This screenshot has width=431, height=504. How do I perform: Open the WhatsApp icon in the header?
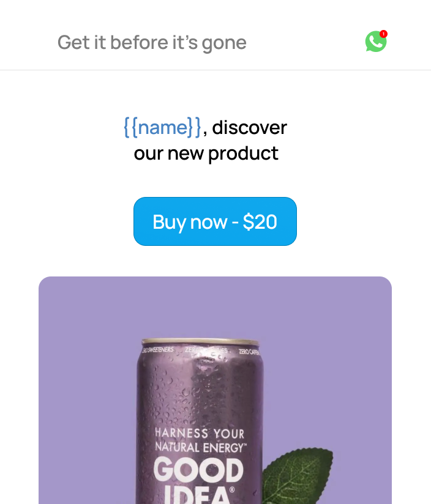click(x=376, y=42)
